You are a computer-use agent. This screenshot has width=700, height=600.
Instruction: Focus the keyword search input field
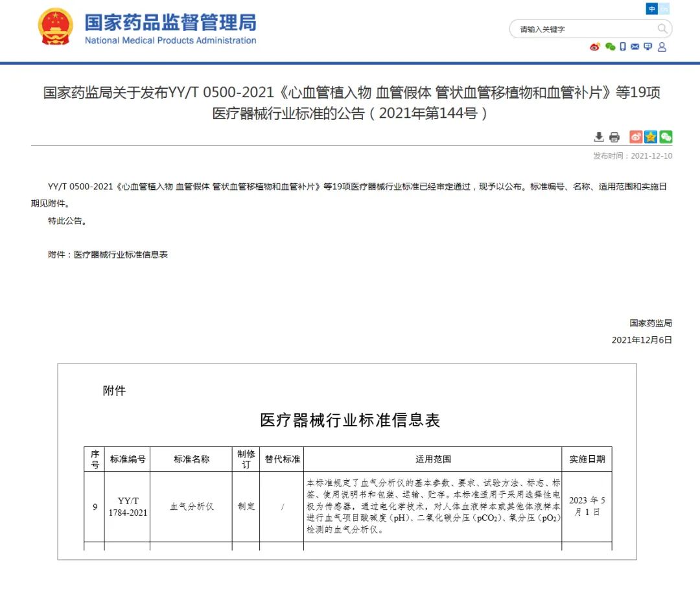pos(583,29)
